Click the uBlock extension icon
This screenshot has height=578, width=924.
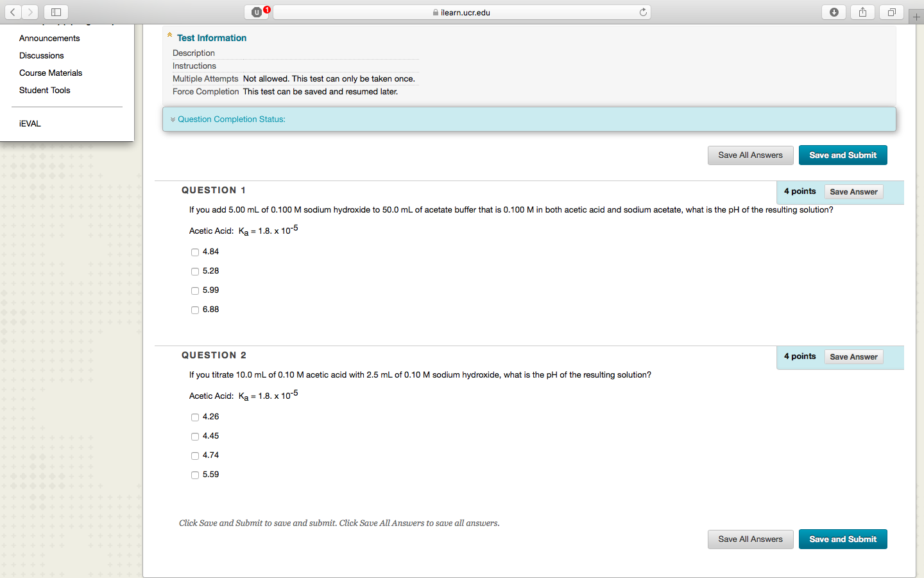[x=257, y=12]
